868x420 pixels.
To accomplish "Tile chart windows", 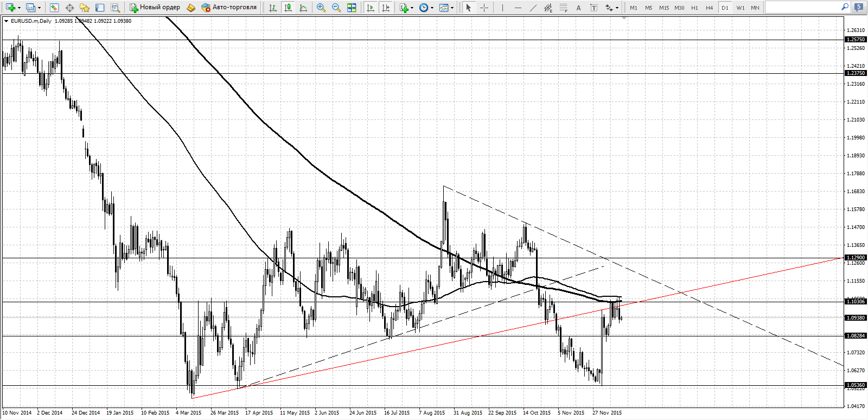I will [352, 8].
